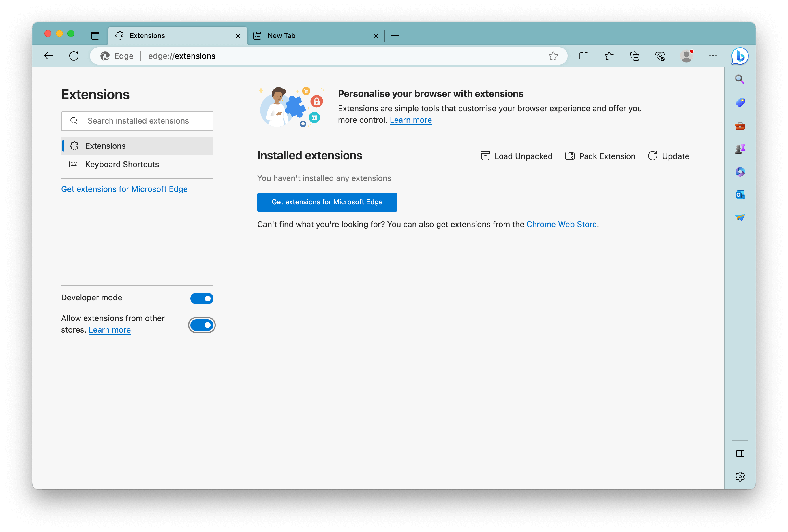Select the Keyboard Shortcuts menu item
The image size is (788, 532).
(x=122, y=164)
